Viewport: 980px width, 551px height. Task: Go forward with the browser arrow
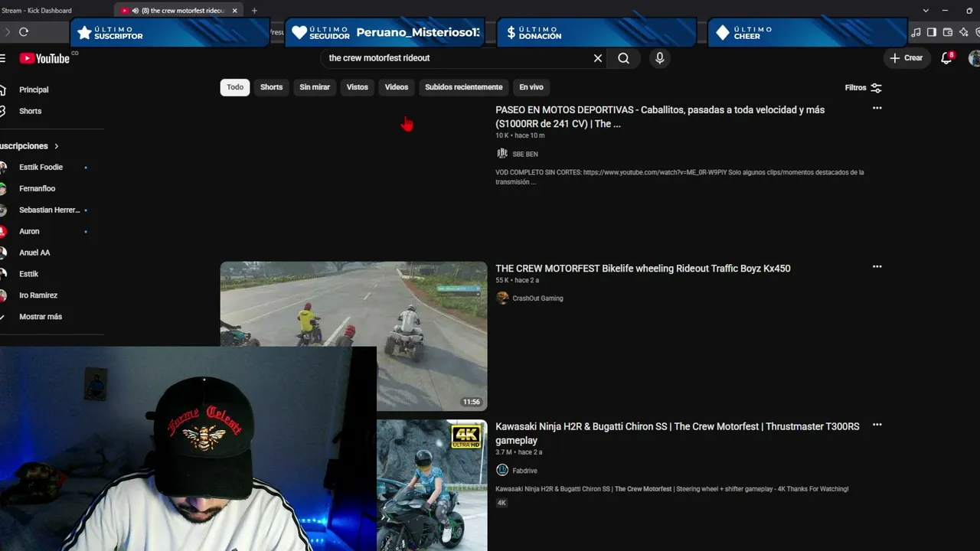pyautogui.click(x=7, y=32)
